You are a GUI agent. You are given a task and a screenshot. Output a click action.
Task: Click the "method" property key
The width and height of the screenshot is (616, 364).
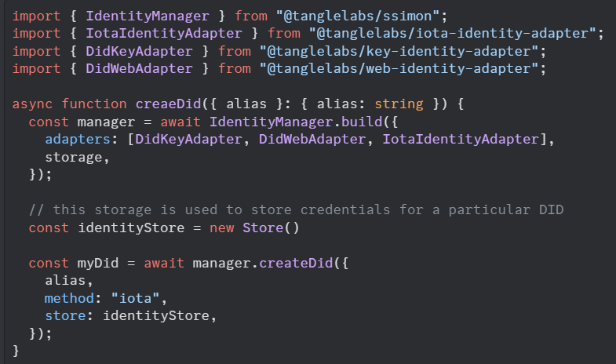tap(69, 298)
